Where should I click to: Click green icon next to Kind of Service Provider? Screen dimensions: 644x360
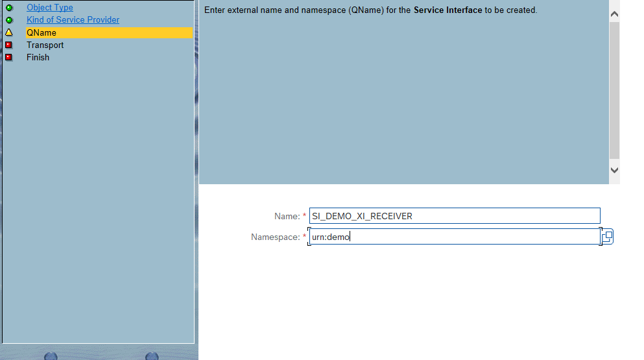pyautogui.click(x=9, y=20)
